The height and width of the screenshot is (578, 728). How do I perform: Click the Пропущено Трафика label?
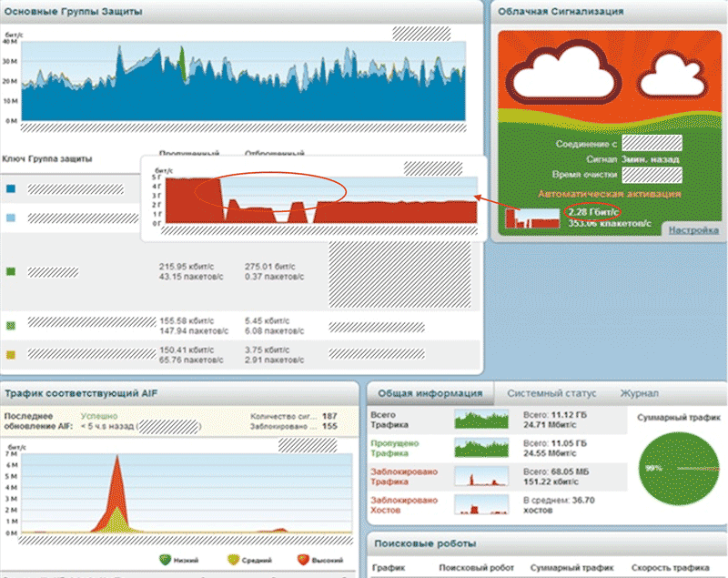click(395, 448)
